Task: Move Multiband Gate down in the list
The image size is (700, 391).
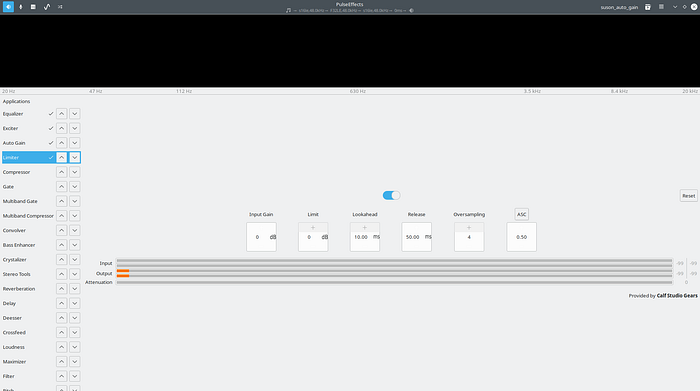Action: coord(75,201)
